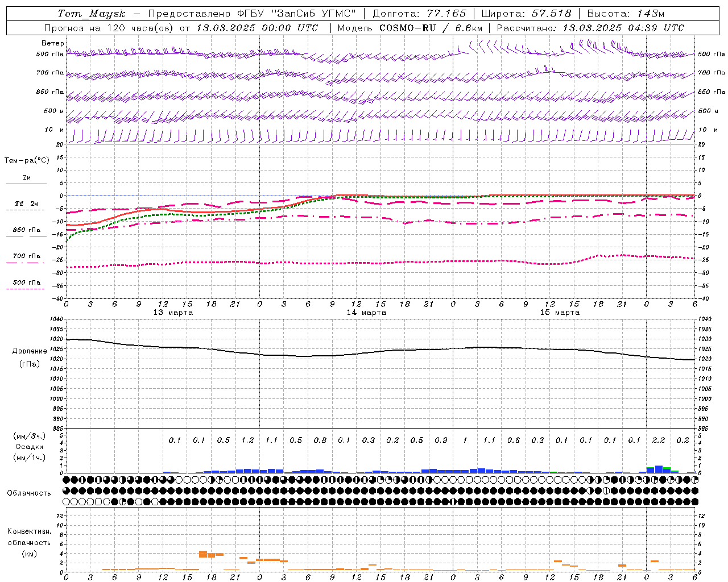Click the station title Tom_Maysk
728x582 pixels.
[x=92, y=14]
